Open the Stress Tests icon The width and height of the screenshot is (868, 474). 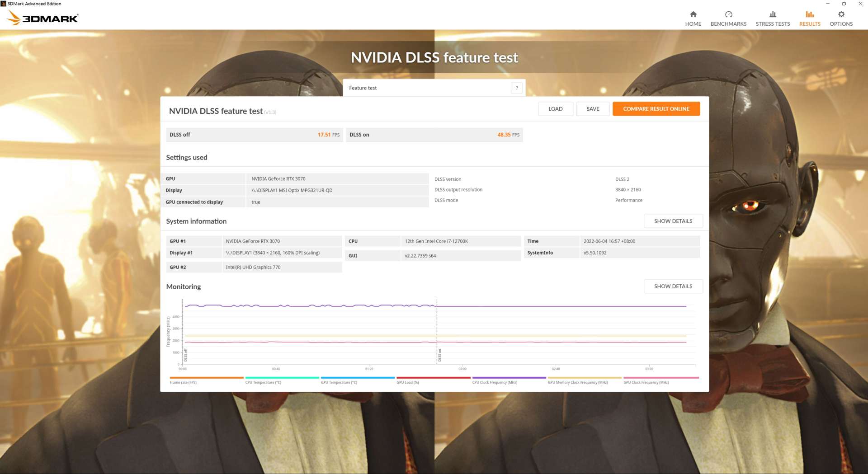pos(773,14)
